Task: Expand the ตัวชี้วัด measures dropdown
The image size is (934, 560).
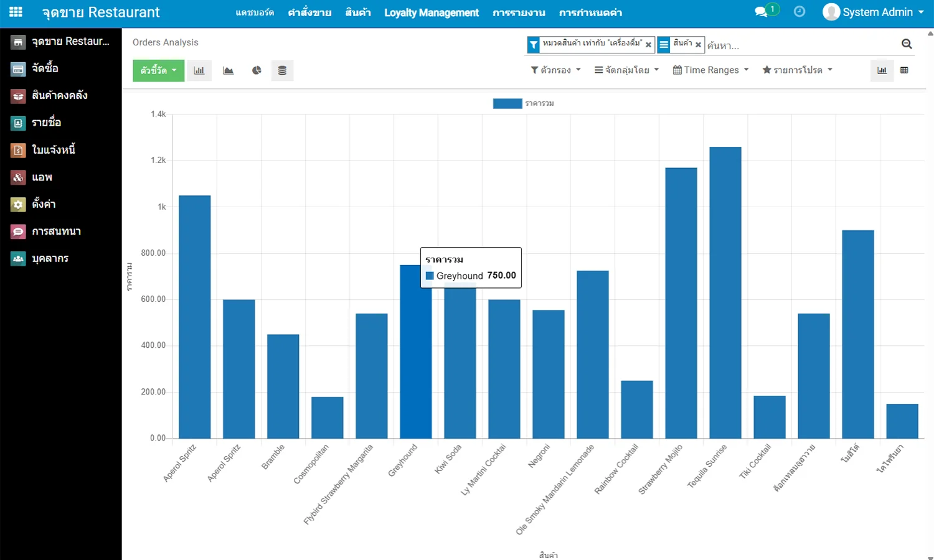Action: [x=158, y=70]
